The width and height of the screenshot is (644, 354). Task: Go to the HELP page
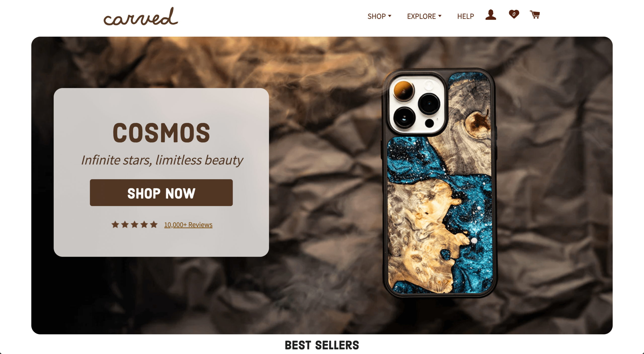[465, 16]
